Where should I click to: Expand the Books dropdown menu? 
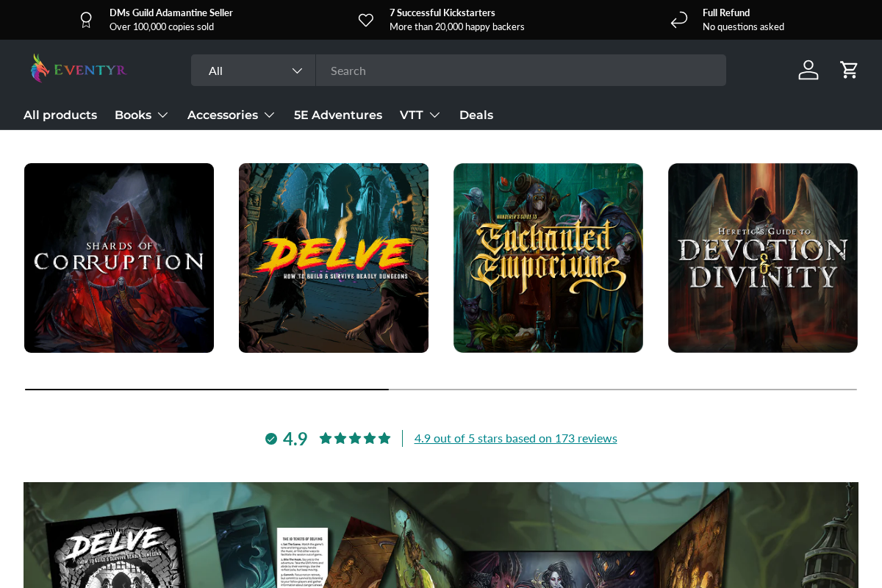click(x=141, y=115)
